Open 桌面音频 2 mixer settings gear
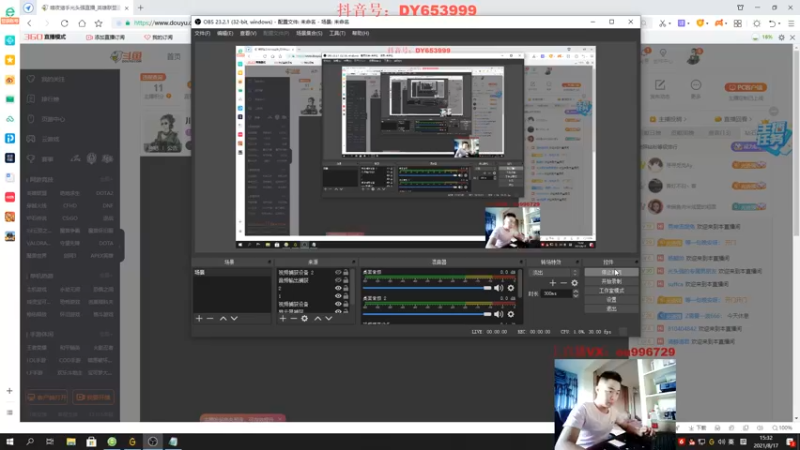The image size is (800, 450). coord(511,314)
